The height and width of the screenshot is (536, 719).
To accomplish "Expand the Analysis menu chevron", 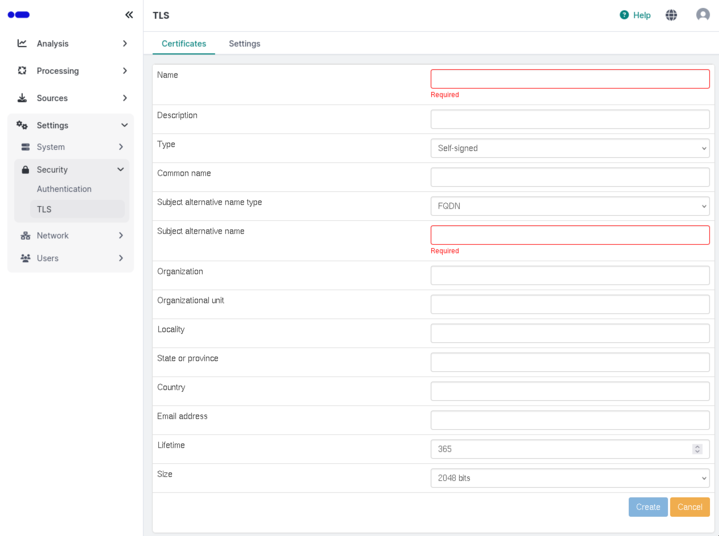I will [125, 43].
